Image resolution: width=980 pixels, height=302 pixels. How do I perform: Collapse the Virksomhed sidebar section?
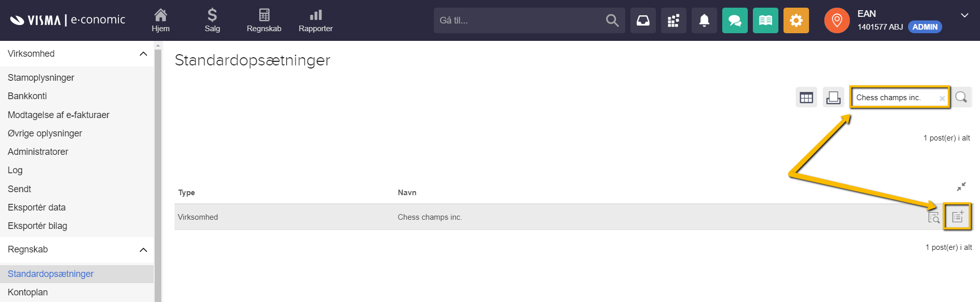(x=143, y=54)
